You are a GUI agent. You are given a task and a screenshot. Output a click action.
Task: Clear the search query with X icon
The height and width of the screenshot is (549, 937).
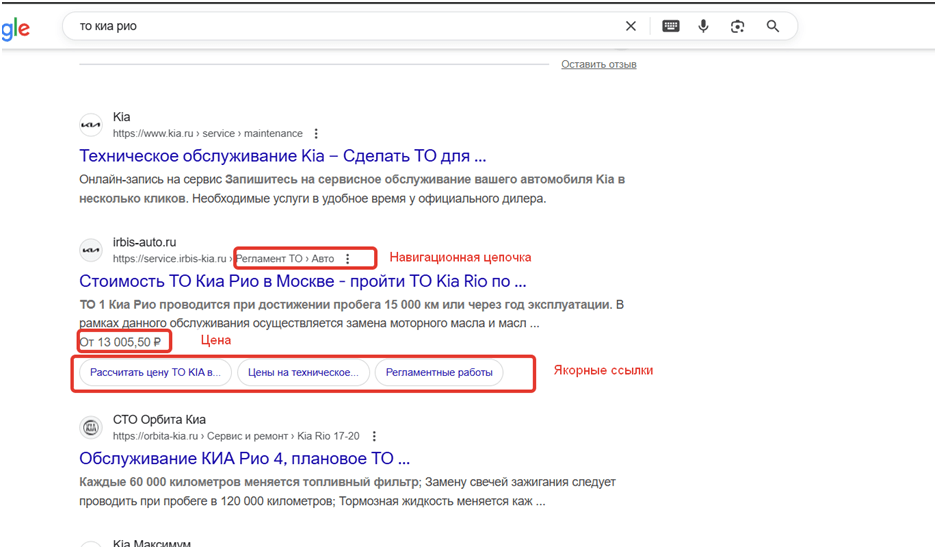(630, 26)
